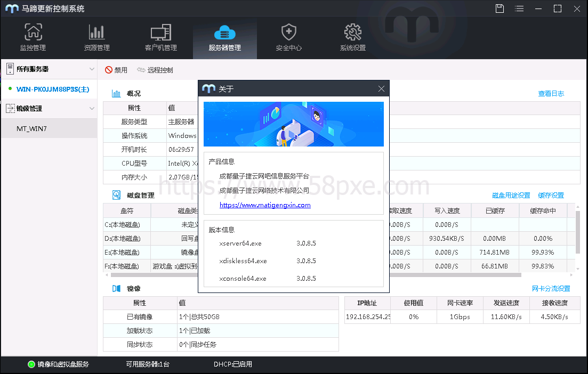Click 成都量子捷云网络技术有限公司 company name

point(264,191)
